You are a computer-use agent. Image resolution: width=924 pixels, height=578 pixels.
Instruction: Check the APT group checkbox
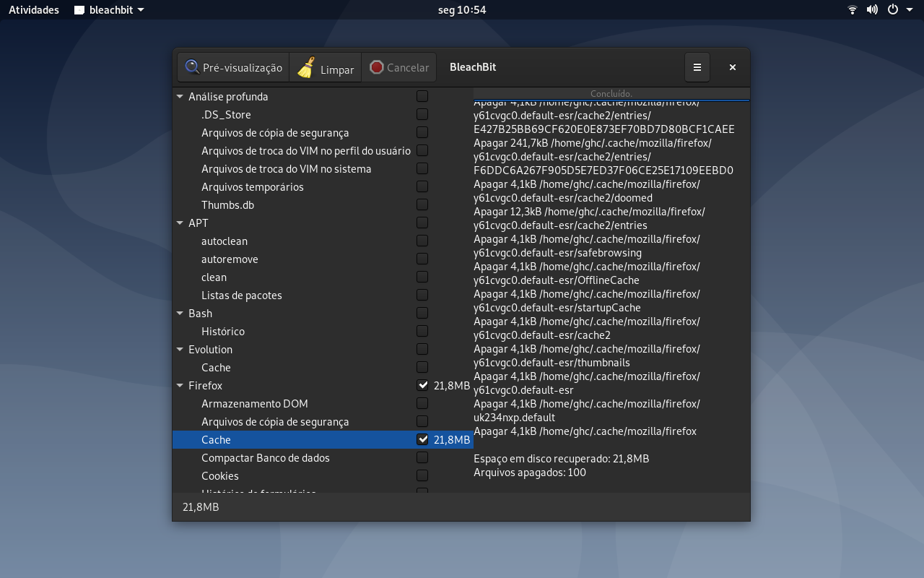(x=422, y=223)
